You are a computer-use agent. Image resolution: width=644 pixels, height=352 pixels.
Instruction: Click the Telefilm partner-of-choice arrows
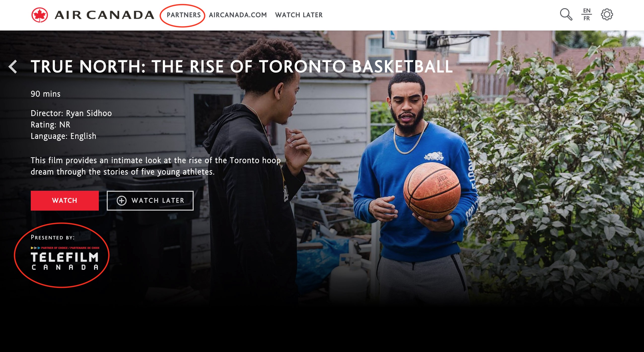click(x=36, y=248)
